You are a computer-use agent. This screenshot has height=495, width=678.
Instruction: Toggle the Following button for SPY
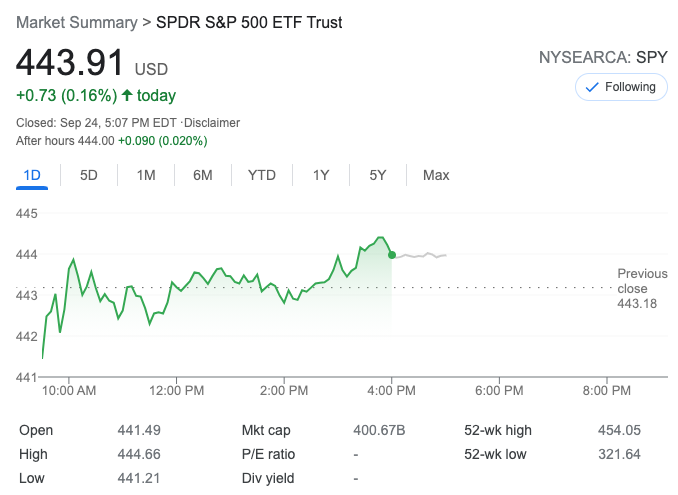coord(621,87)
